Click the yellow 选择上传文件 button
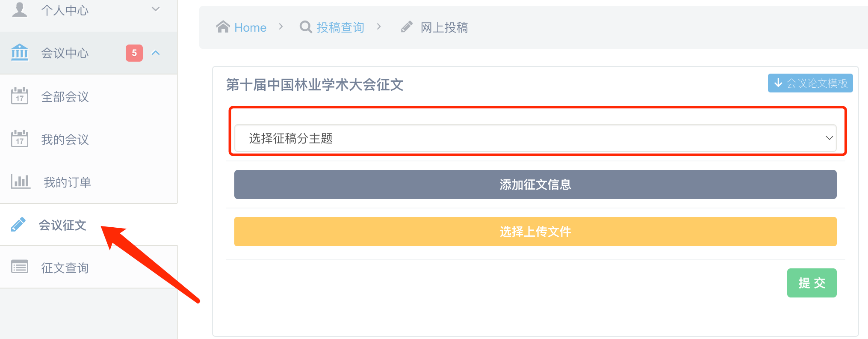This screenshot has width=868, height=339. 535,232
